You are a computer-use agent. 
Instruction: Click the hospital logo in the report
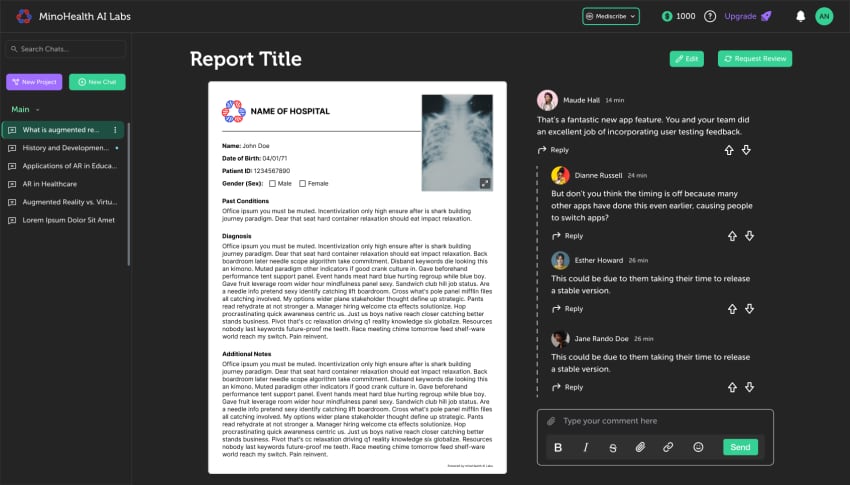point(234,111)
